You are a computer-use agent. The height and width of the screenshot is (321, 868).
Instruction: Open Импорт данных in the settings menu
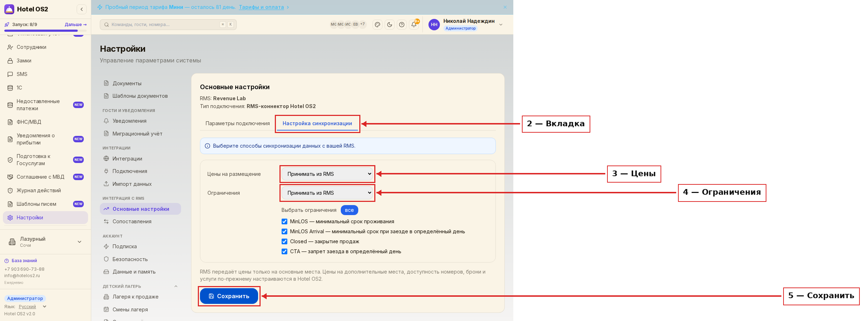140,184
